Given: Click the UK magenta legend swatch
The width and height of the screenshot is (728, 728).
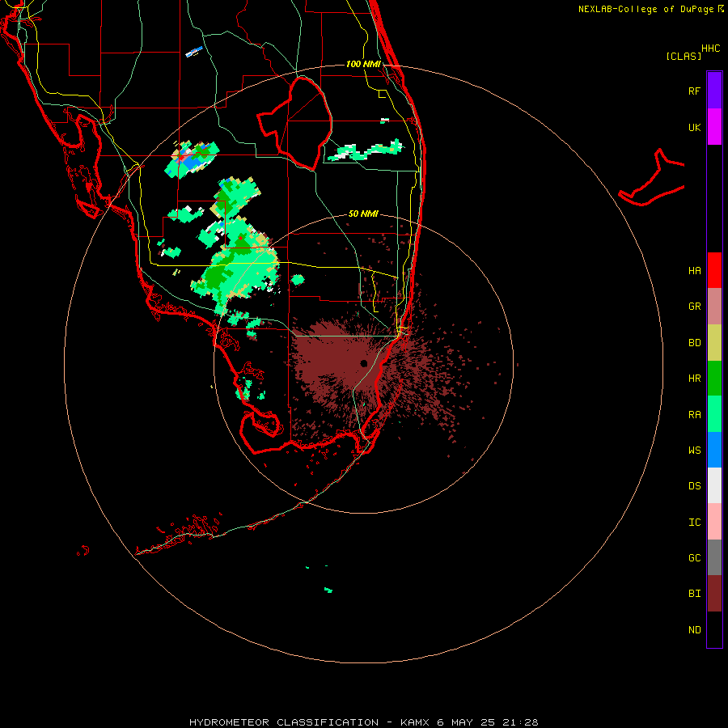Looking at the screenshot, I should pyautogui.click(x=714, y=127).
